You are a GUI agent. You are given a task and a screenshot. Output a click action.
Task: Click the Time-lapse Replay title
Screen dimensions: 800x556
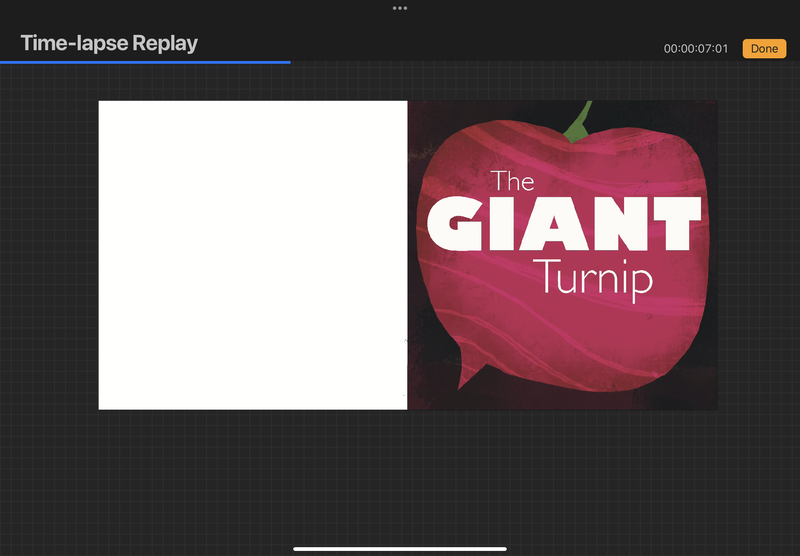[x=109, y=43]
